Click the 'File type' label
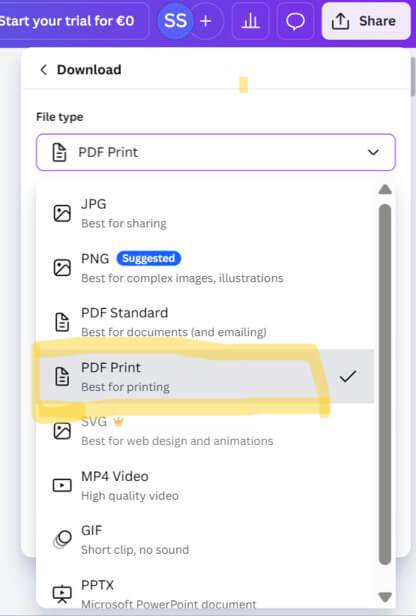Screen dimensions: 416x616 pos(60,117)
